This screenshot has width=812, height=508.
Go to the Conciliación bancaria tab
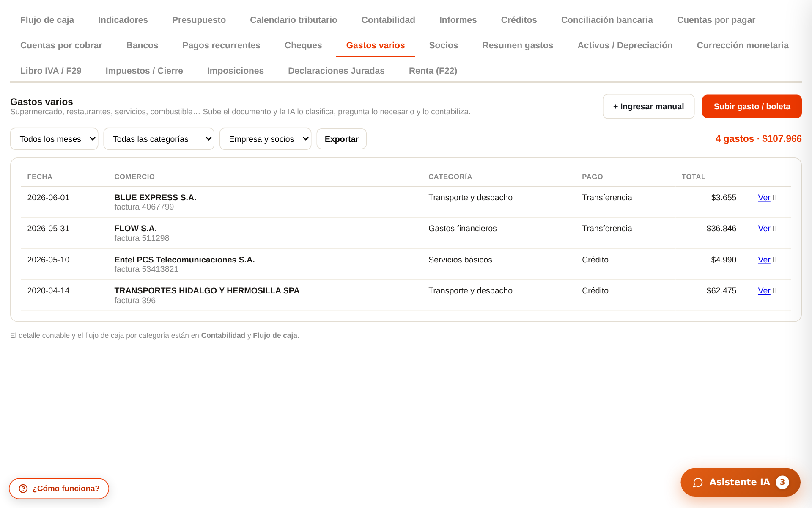tap(607, 20)
